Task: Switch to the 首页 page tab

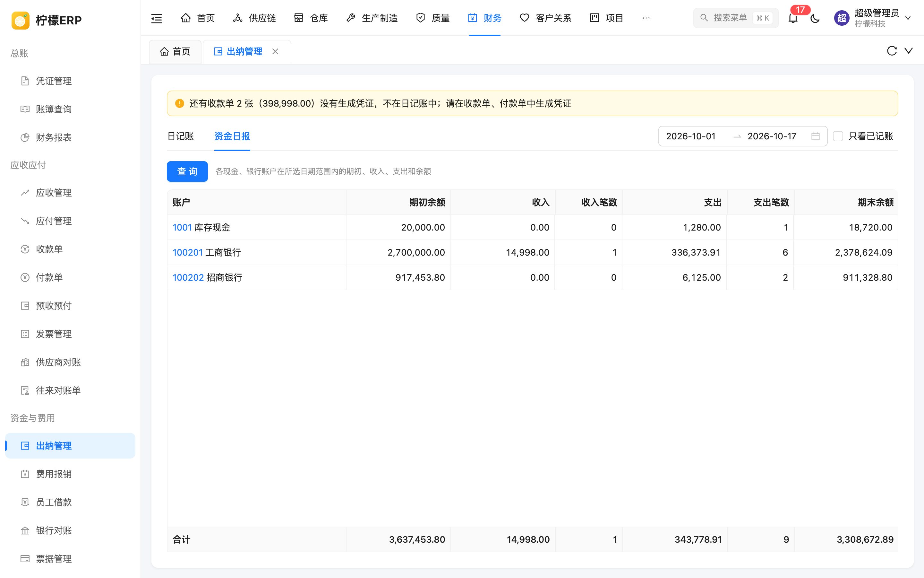Action: pyautogui.click(x=175, y=52)
